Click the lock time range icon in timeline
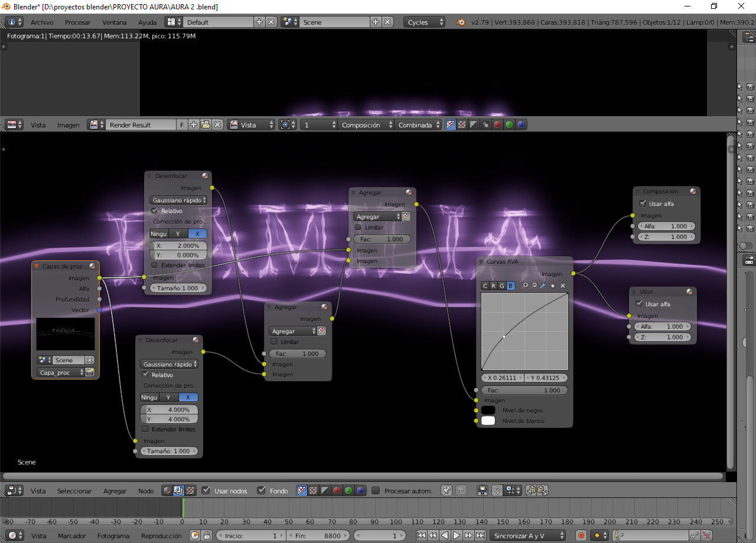The image size is (756, 543). point(207,535)
